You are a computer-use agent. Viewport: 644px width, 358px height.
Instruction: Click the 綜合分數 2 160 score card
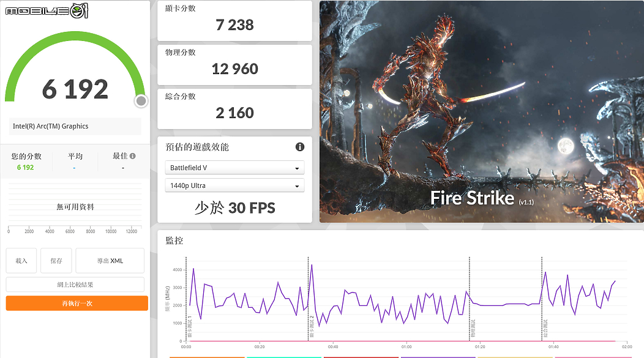coord(234,109)
